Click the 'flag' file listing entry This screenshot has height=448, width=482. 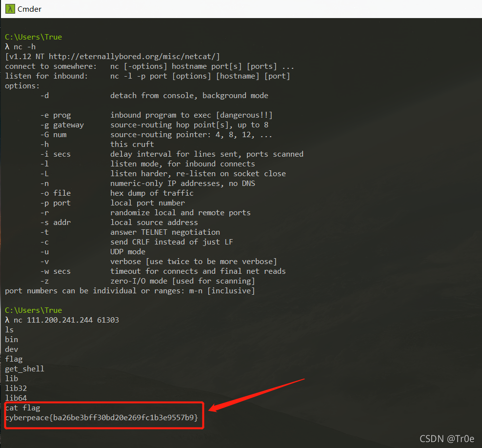(14, 359)
